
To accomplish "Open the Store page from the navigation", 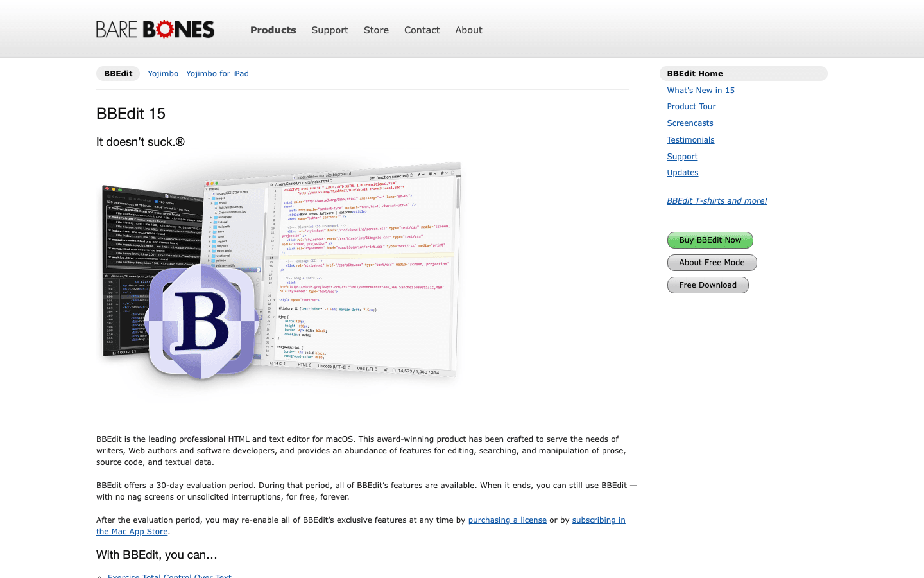I will tap(376, 30).
